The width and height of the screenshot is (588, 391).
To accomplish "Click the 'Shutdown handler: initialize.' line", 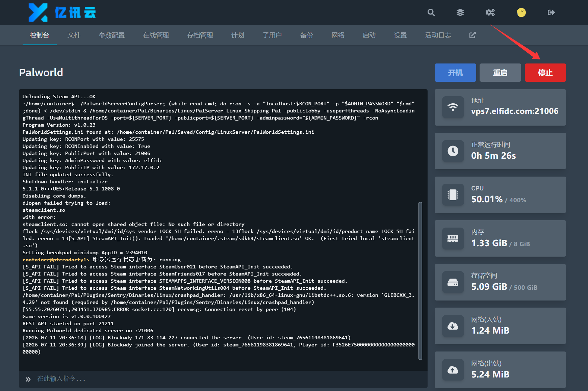I will click(66, 182).
